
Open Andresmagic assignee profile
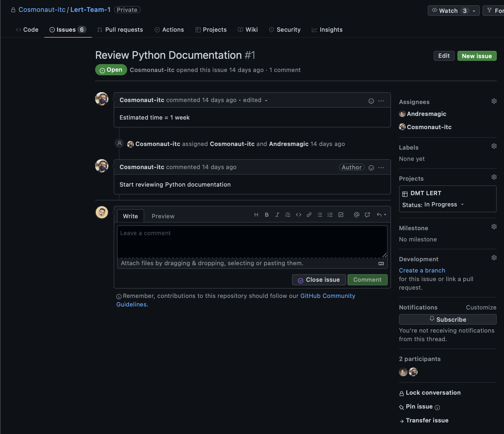(x=423, y=114)
